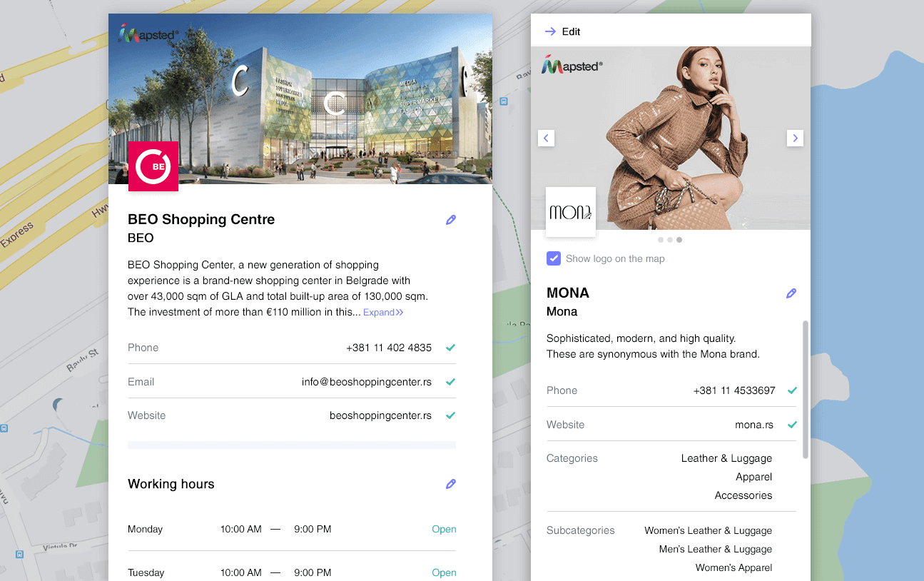924x581 pixels.
Task: Select third carousel dot indicator
Action: 679,240
